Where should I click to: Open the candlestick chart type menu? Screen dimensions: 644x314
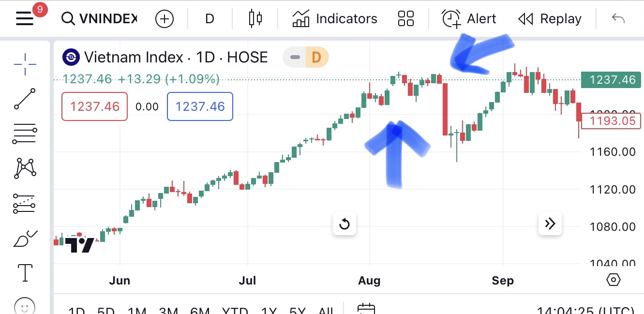pos(255,19)
